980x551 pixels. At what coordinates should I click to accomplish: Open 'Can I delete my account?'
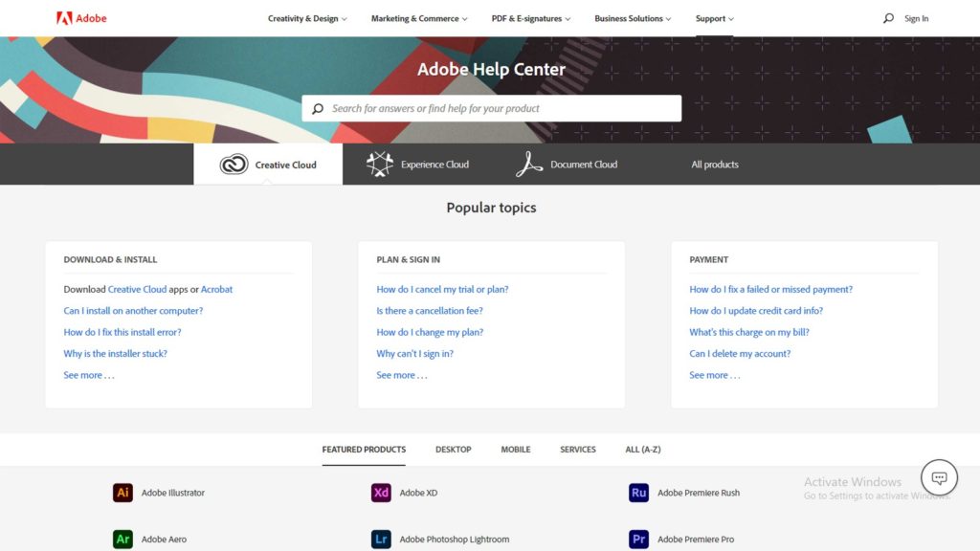740,354
